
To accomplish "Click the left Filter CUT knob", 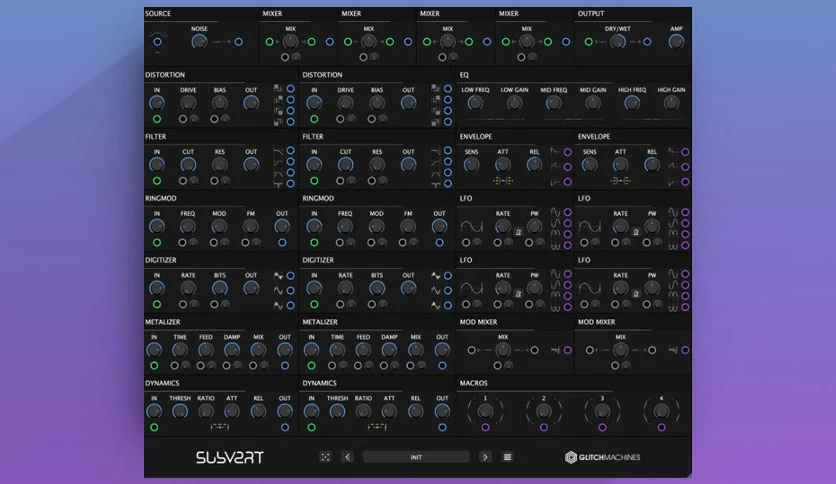I will (188, 165).
